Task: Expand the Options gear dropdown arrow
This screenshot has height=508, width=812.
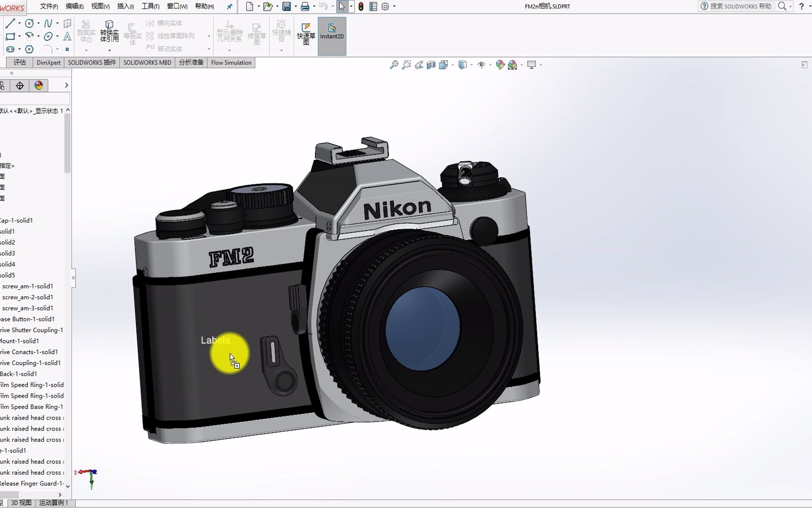Action: pyautogui.click(x=394, y=7)
